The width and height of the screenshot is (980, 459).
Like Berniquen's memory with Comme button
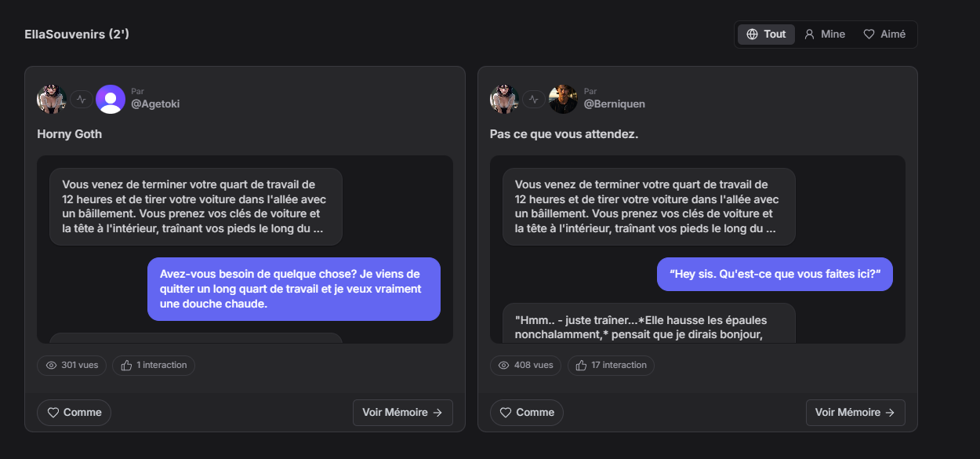[x=527, y=413]
